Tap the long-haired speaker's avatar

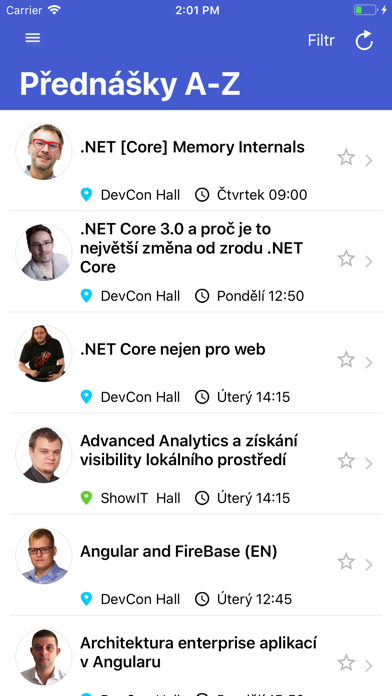(44, 354)
